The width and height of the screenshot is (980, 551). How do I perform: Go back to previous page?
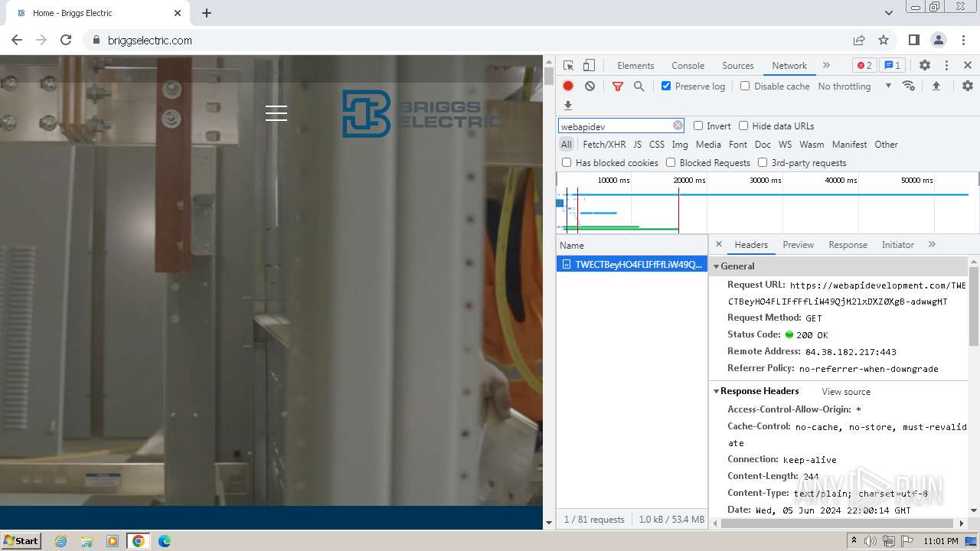(x=17, y=40)
